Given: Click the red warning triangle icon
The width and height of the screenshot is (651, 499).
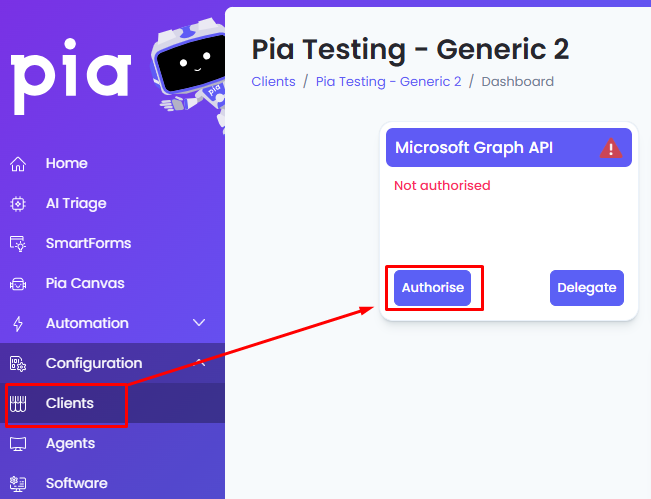Looking at the screenshot, I should pos(611,148).
